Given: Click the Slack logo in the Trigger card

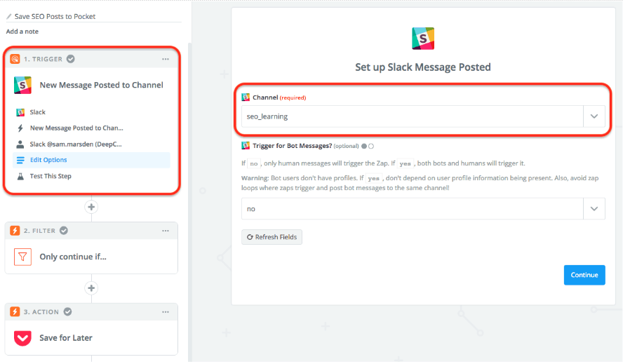Looking at the screenshot, I should (22, 86).
